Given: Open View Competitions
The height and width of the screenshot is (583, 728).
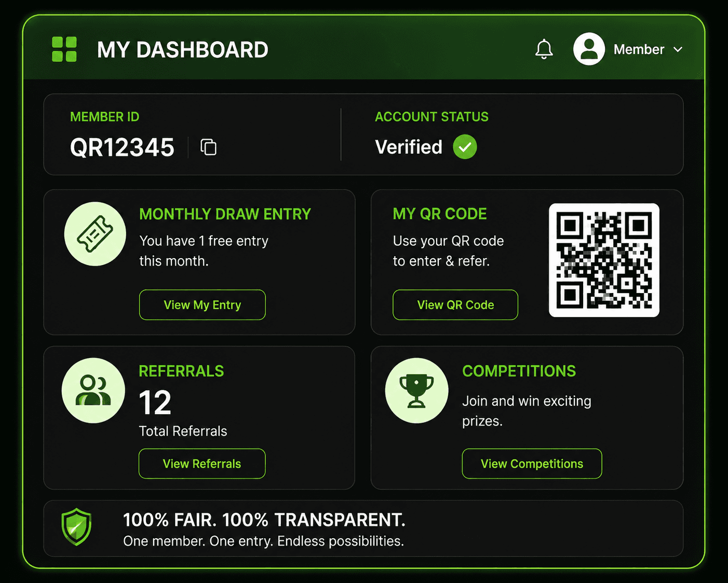Looking at the screenshot, I should [x=532, y=463].
